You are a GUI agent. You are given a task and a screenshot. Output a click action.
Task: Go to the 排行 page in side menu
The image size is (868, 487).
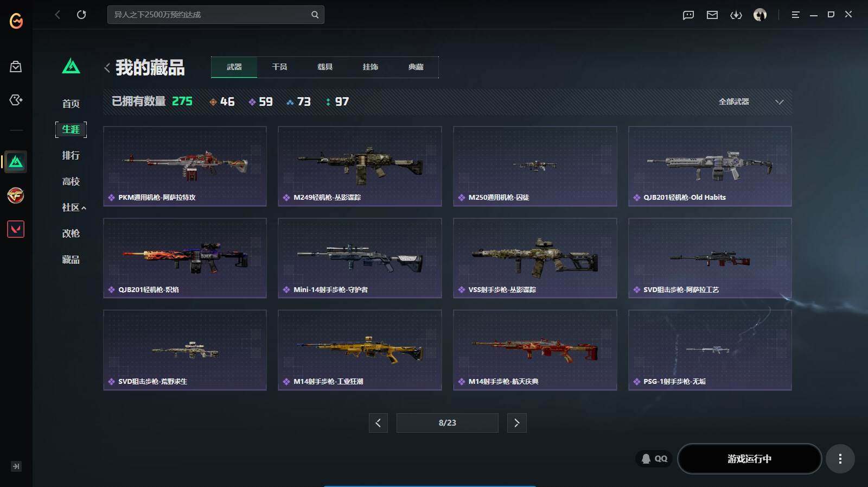tap(71, 155)
